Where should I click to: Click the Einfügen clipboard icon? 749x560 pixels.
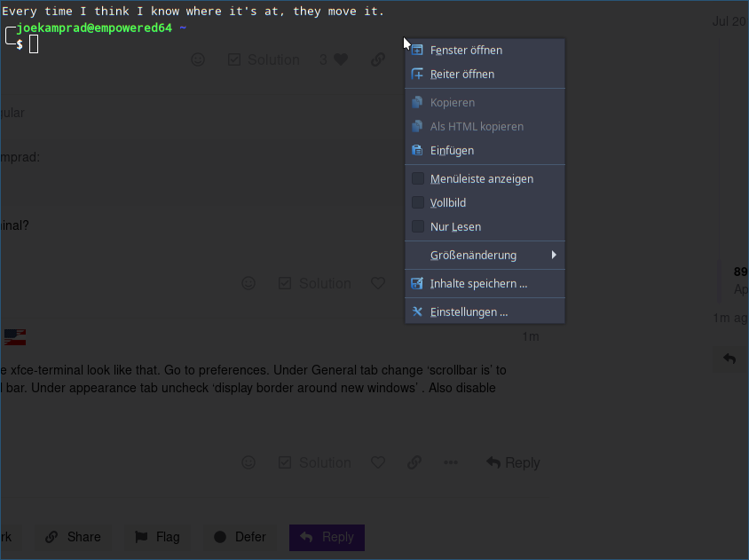[x=418, y=151]
